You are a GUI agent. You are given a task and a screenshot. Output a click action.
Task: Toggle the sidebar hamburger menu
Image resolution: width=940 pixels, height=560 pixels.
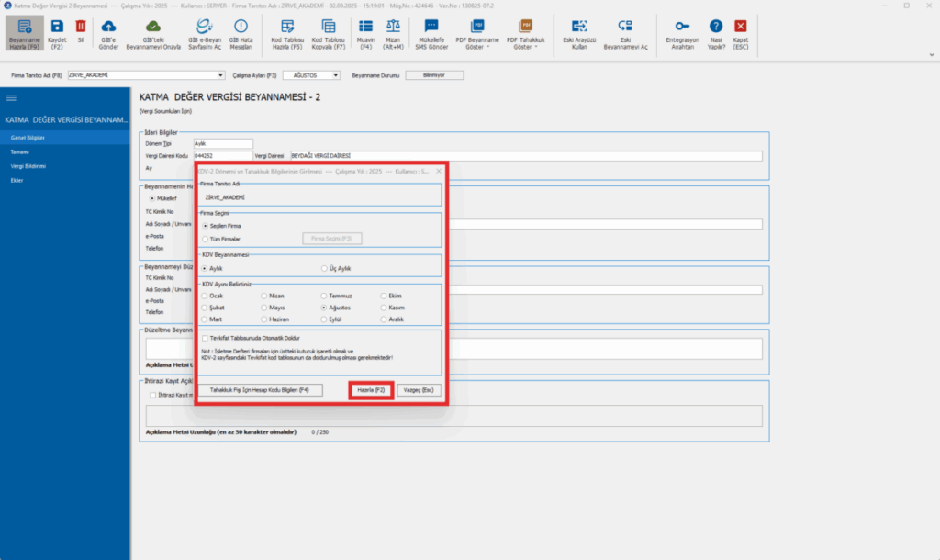[x=11, y=97]
